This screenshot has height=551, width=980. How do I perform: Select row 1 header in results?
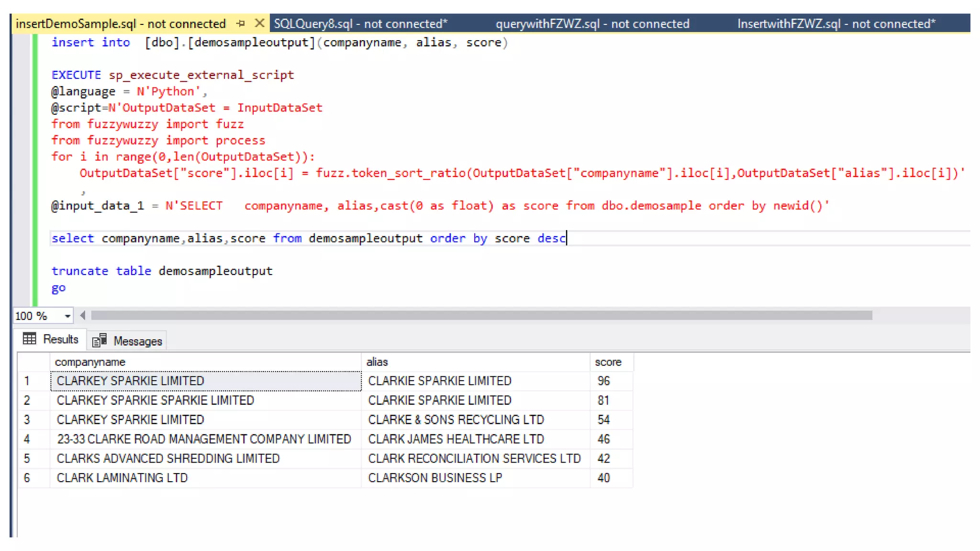coord(33,381)
